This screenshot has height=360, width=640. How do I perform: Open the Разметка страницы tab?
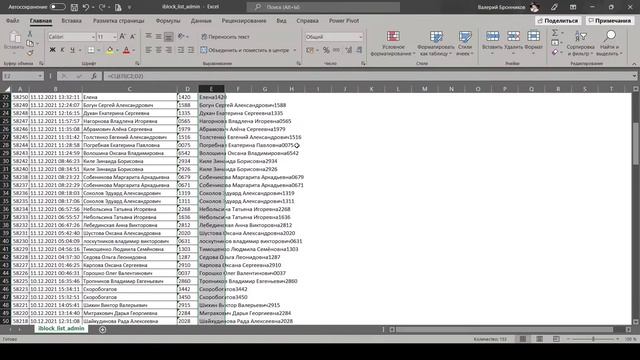pos(118,20)
